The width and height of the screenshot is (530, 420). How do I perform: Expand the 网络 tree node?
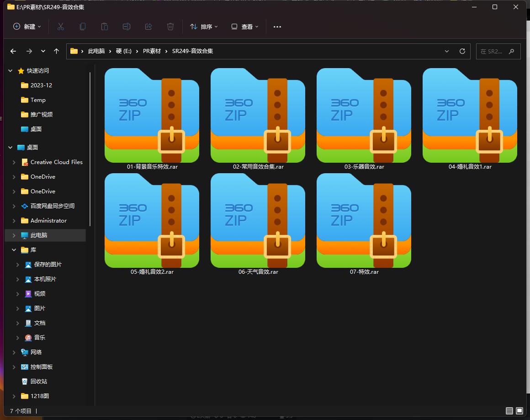(x=14, y=352)
